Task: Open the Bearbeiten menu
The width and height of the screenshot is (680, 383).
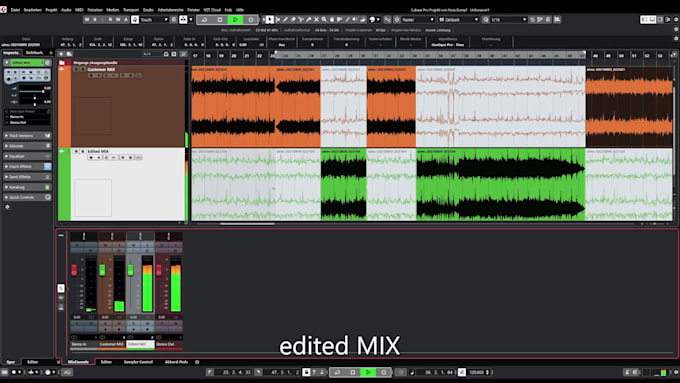Action: [x=33, y=10]
